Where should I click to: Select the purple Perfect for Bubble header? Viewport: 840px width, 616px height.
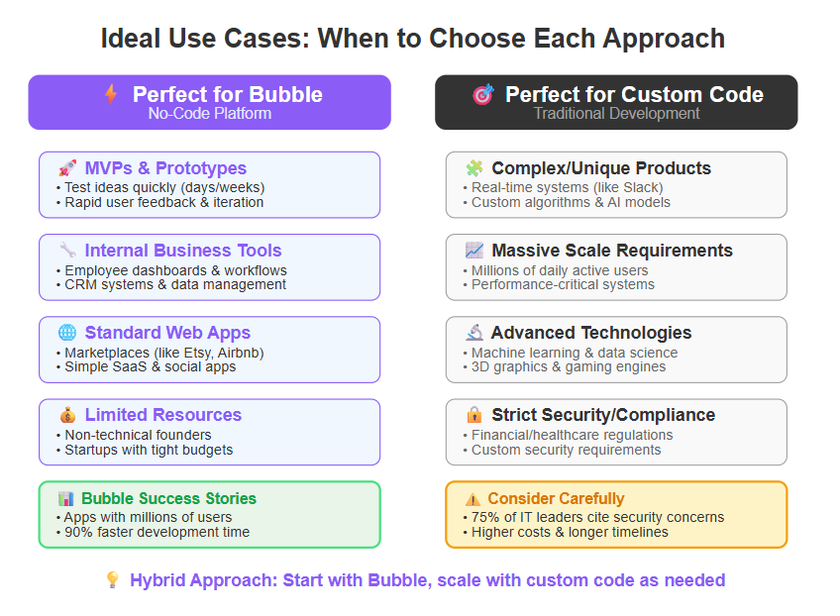point(209,102)
